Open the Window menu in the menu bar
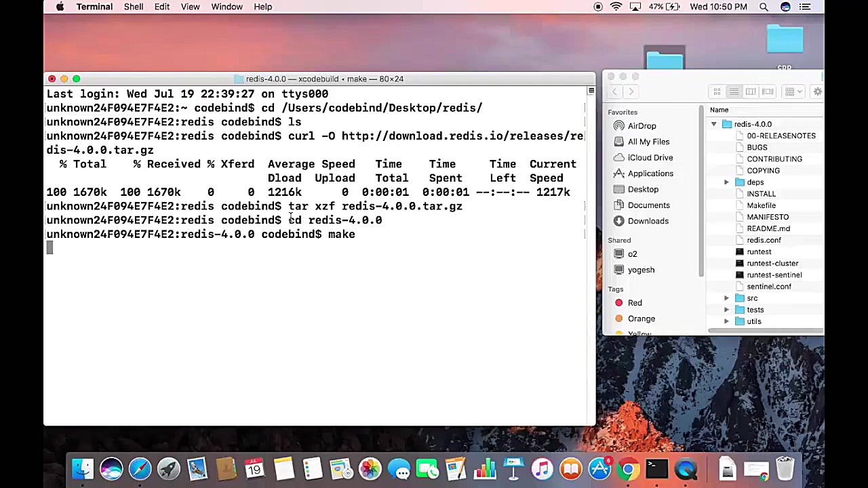The image size is (868, 488). coord(226,7)
